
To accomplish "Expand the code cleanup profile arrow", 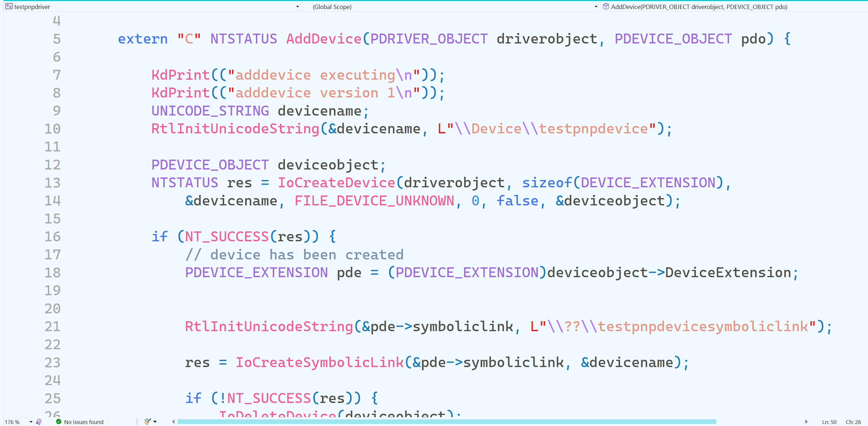I will [155, 422].
